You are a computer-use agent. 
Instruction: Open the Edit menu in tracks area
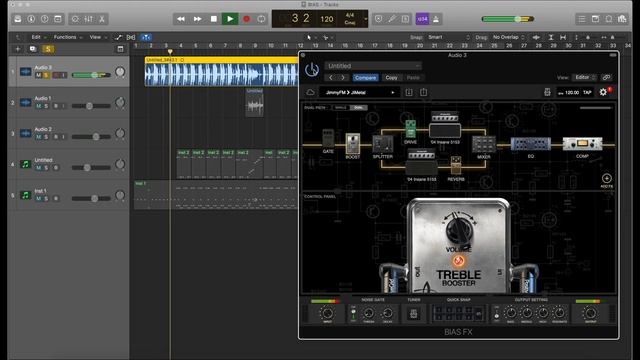point(38,37)
